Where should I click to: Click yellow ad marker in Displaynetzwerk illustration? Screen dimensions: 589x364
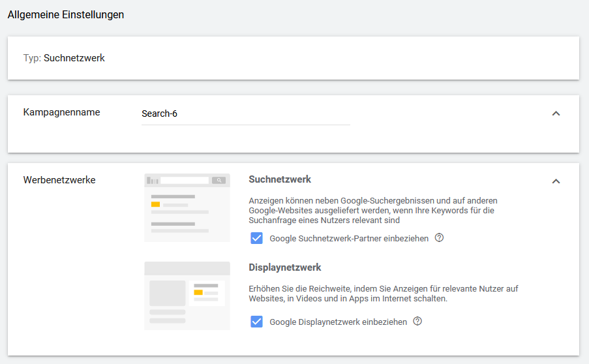[198, 292]
